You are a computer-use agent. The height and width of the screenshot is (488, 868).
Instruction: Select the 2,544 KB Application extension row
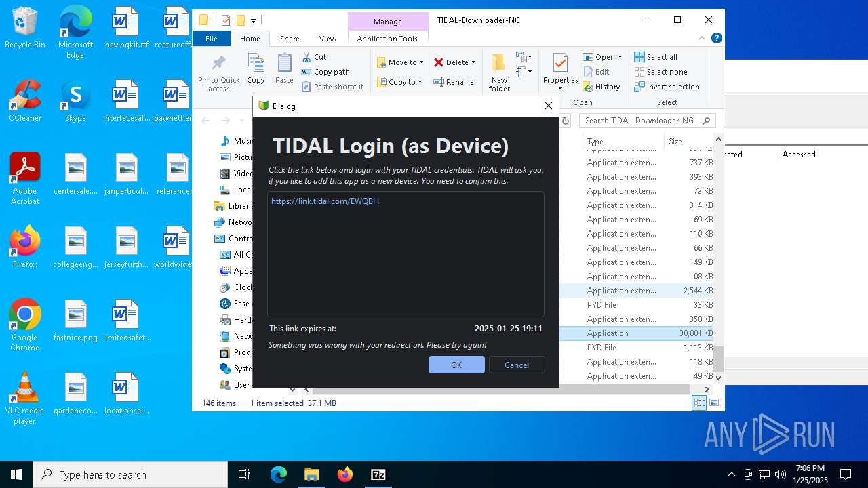pyautogui.click(x=637, y=291)
